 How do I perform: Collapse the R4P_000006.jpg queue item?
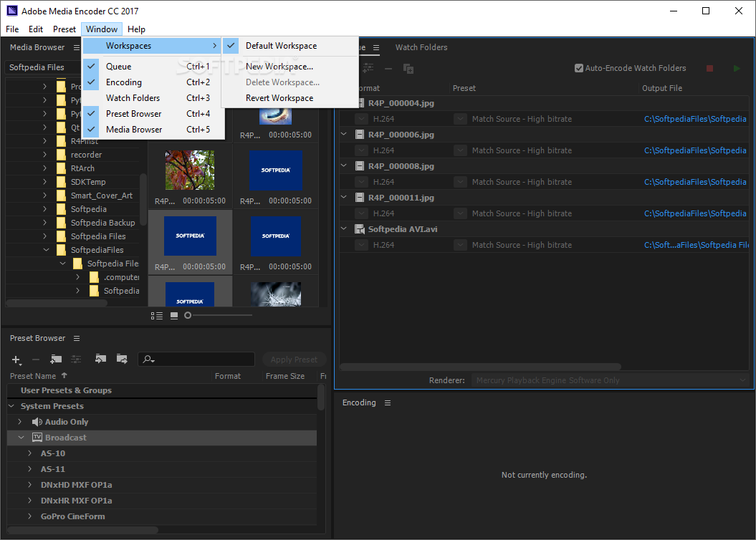344,135
